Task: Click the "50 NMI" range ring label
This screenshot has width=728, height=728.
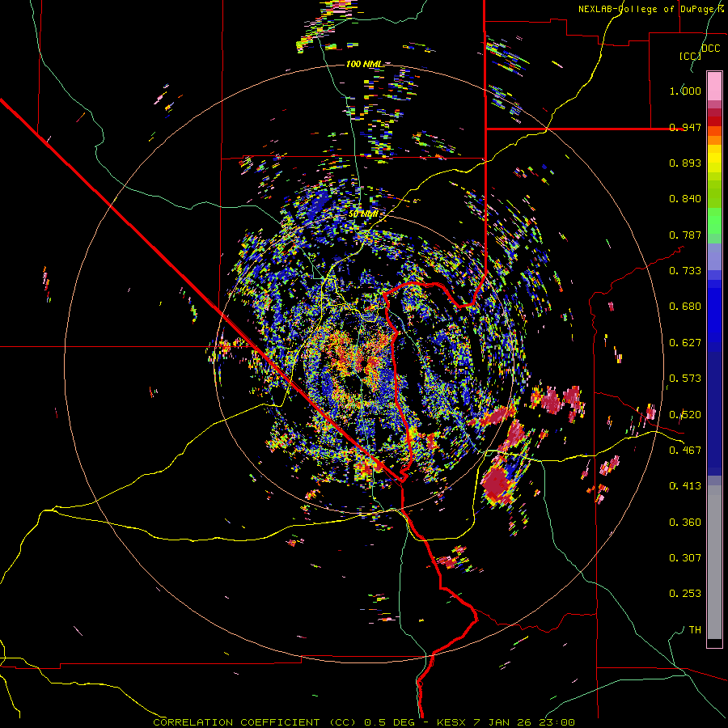Action: (x=363, y=214)
